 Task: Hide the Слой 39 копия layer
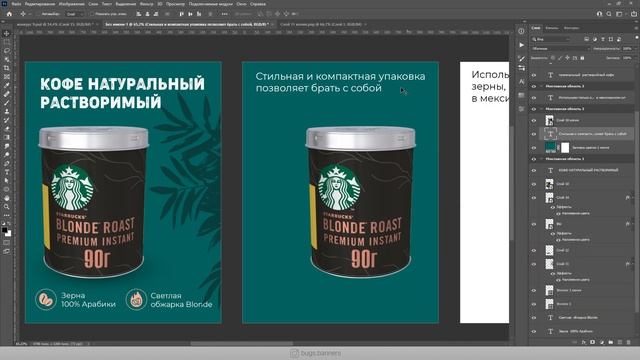[x=533, y=120]
